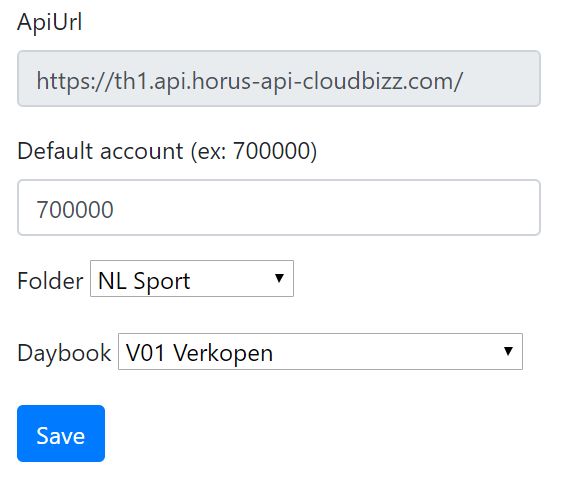Click the Folder label
Viewport: 564px width, 482px height.
pyautogui.click(x=50, y=281)
